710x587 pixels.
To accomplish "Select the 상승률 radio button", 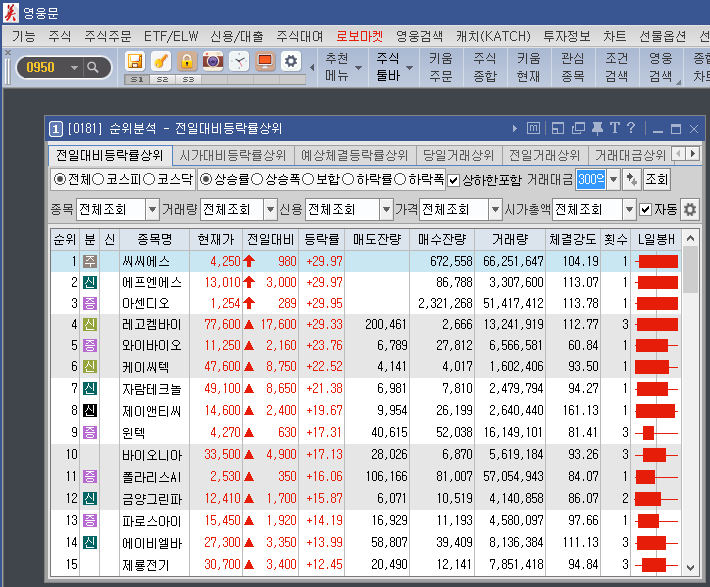I will pyautogui.click(x=206, y=179).
